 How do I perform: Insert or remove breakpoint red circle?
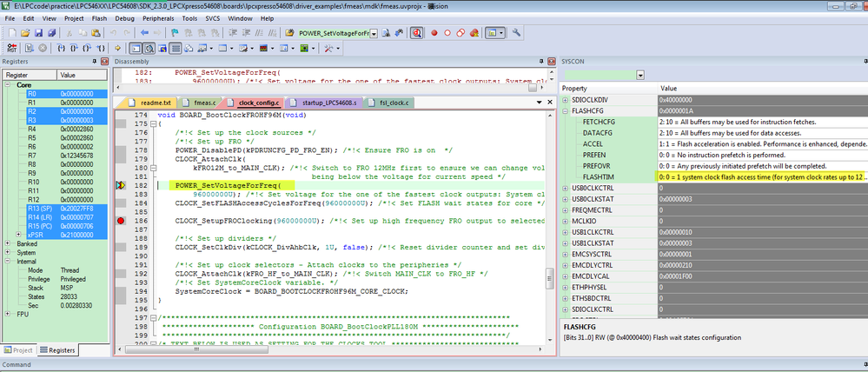[x=434, y=33]
